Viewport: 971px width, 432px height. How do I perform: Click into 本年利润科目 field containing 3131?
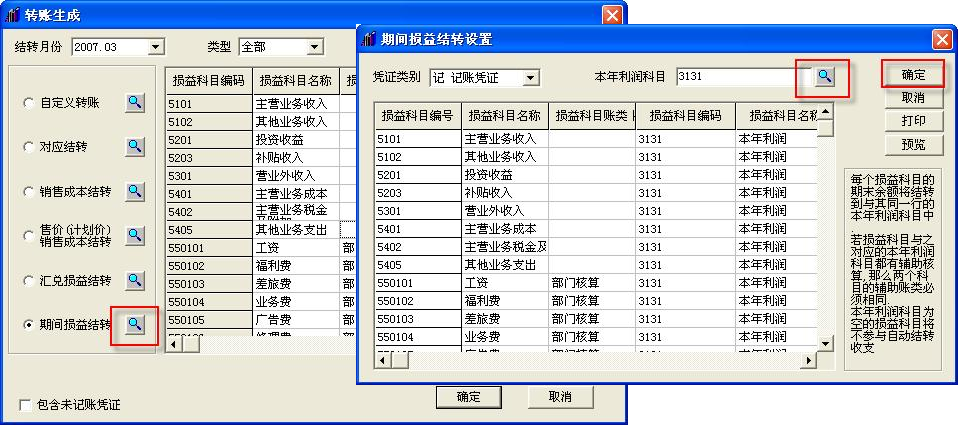[735, 76]
